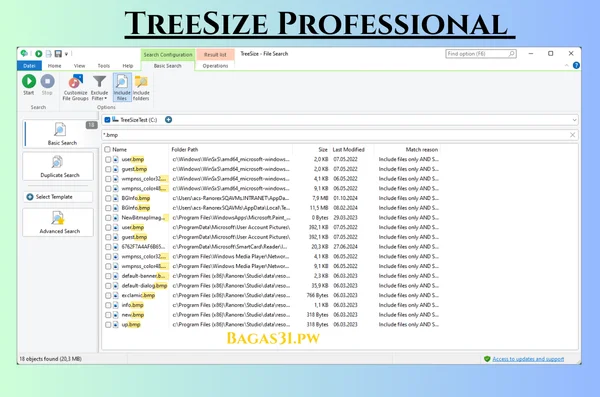The image size is (600, 397).
Task: Check the box for default-dialog.bmp
Action: [x=108, y=286]
